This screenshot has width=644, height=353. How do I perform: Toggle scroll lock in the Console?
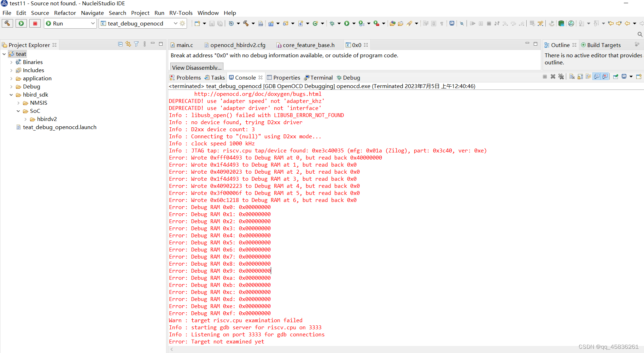[580, 76]
